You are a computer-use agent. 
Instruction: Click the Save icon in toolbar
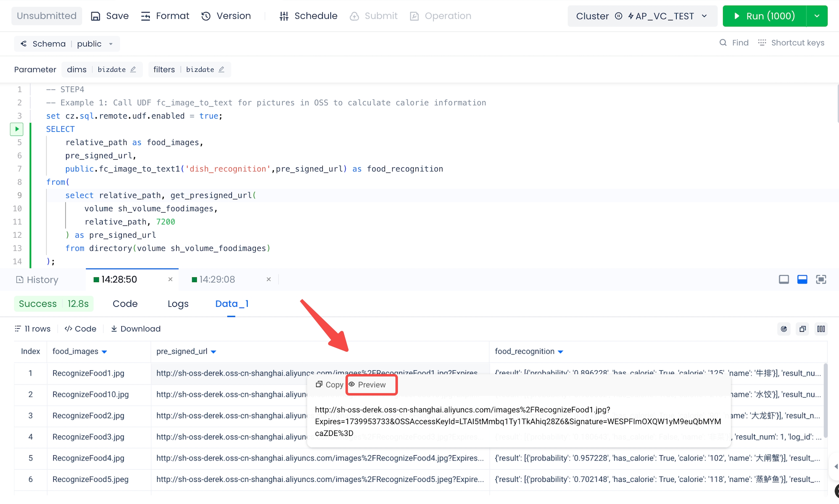click(96, 16)
